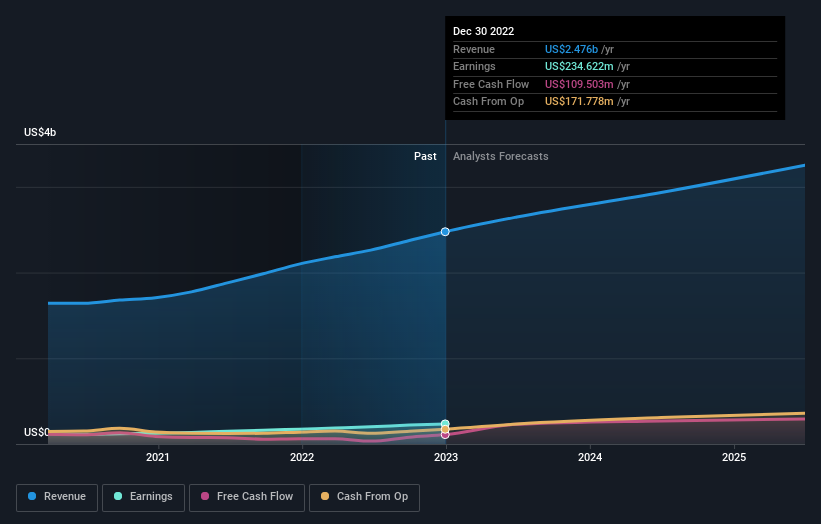This screenshot has height=524, width=821.
Task: Select the Revenue data point at 2023
Action: (x=445, y=232)
